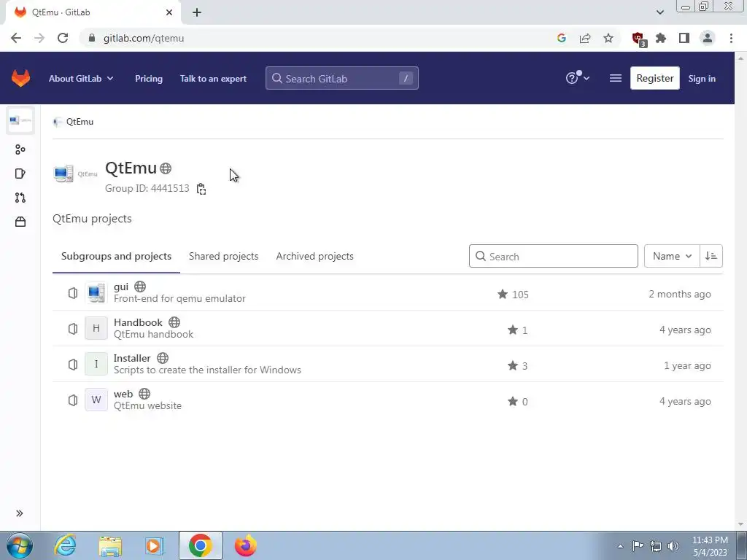
Task: Focus the Search GitLab field
Action: tap(341, 78)
